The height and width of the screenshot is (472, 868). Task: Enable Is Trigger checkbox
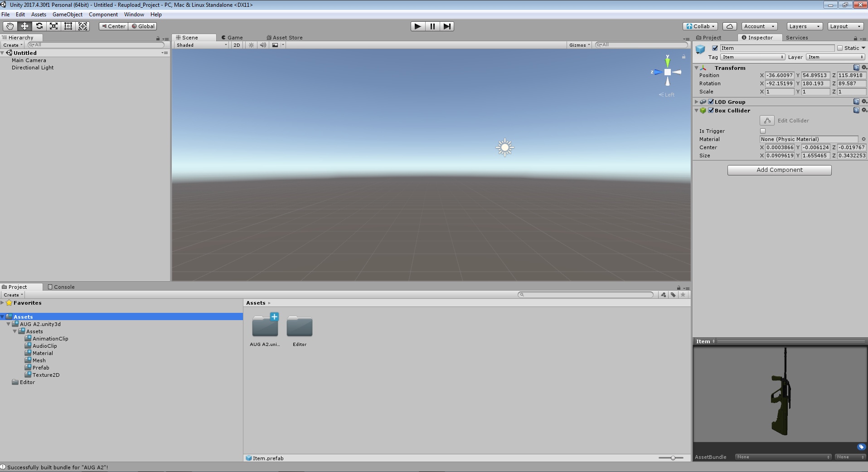pyautogui.click(x=763, y=131)
